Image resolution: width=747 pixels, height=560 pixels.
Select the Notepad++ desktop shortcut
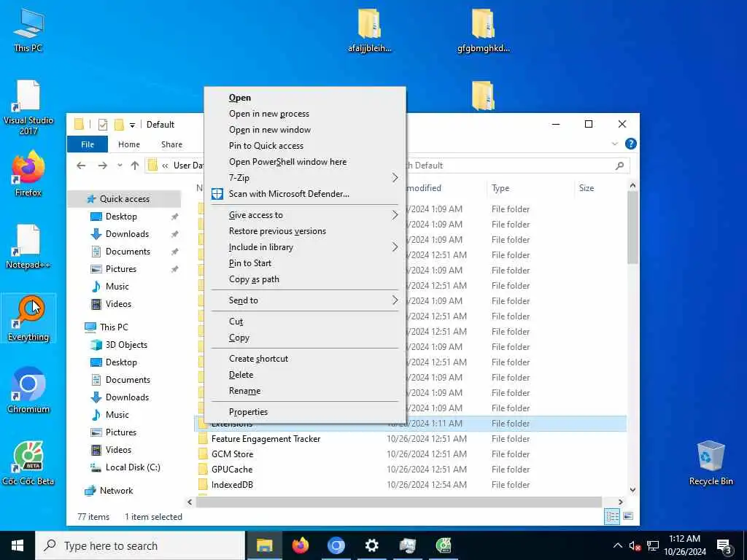coord(28,246)
